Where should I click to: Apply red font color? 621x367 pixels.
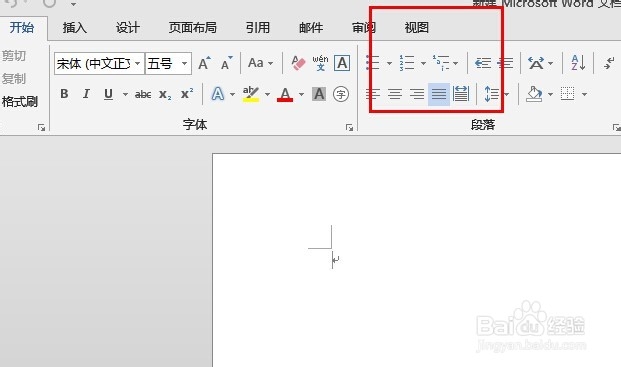coord(285,94)
